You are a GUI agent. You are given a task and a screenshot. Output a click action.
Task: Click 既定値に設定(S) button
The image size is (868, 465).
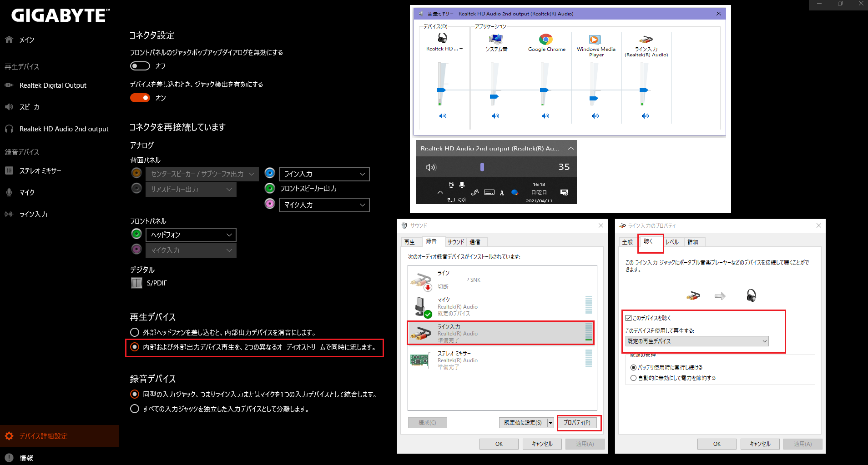523,423
